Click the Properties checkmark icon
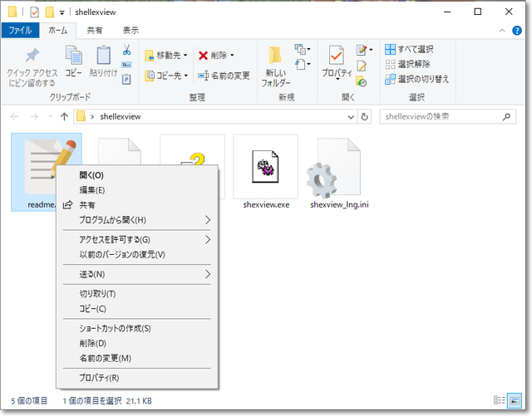The width and height of the screenshot is (532, 416). (337, 56)
